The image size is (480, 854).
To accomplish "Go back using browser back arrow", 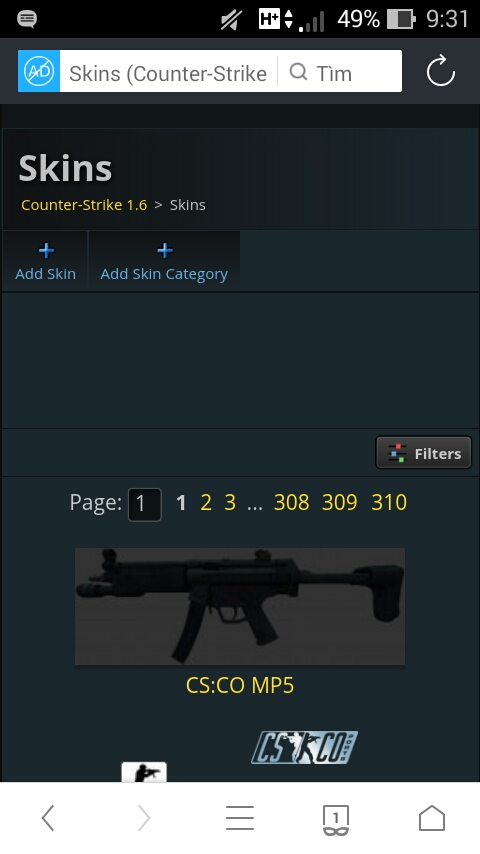I will (x=48, y=818).
